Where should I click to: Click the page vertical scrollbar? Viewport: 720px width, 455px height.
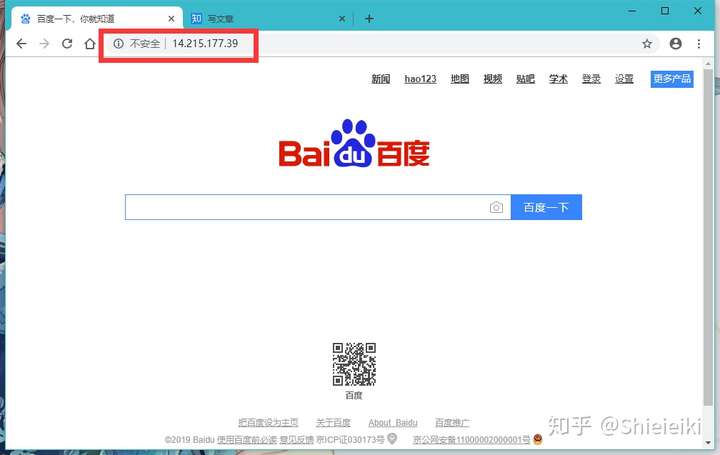coord(708,236)
